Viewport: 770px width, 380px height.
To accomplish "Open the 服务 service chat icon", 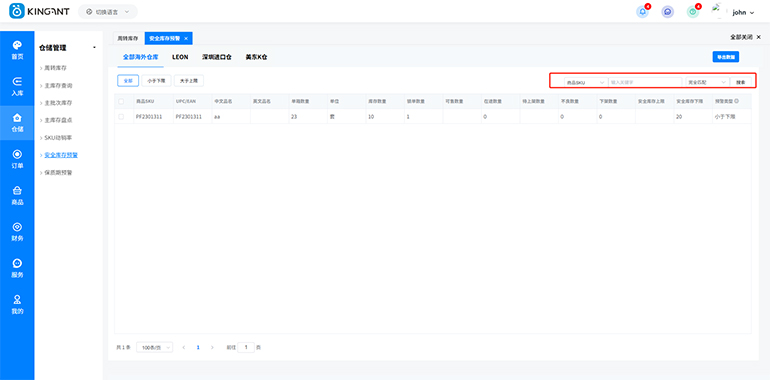I will (17, 263).
